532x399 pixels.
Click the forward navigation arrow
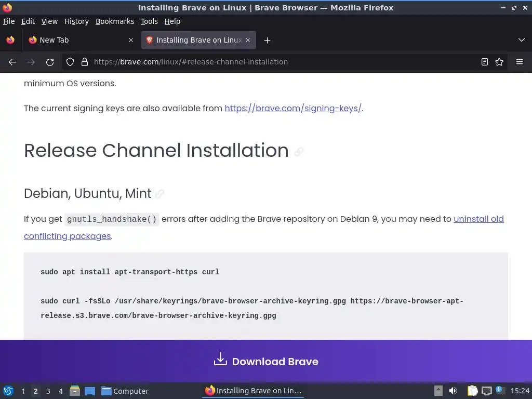tap(31, 62)
